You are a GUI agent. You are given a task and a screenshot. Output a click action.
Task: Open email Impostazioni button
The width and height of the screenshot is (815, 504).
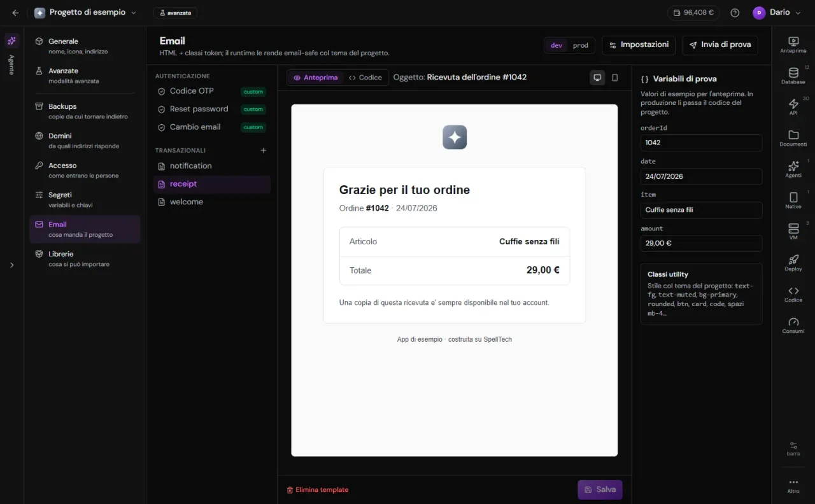pos(639,45)
